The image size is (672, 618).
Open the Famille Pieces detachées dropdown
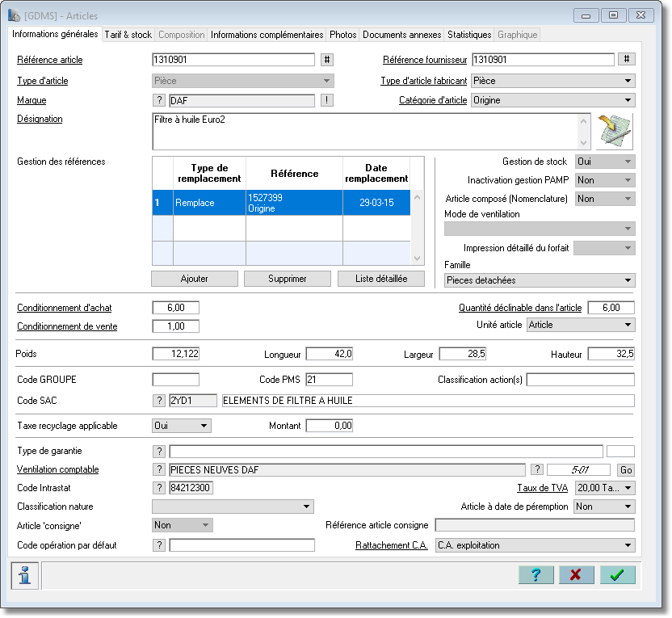[x=540, y=280]
